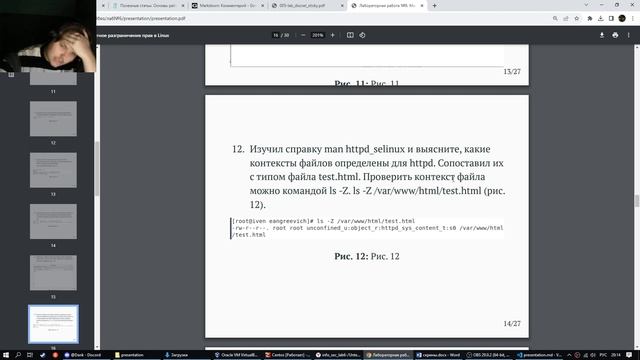Click the fit to page icon

[350, 35]
